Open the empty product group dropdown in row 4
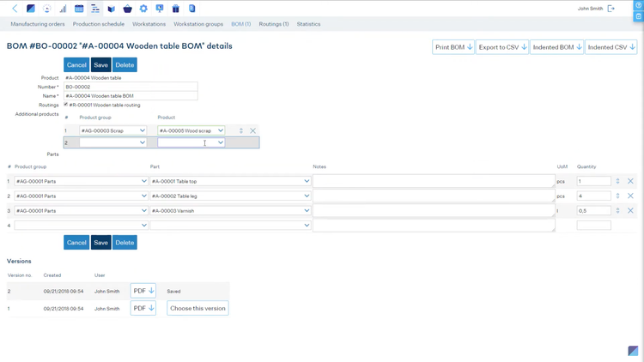 (x=81, y=226)
